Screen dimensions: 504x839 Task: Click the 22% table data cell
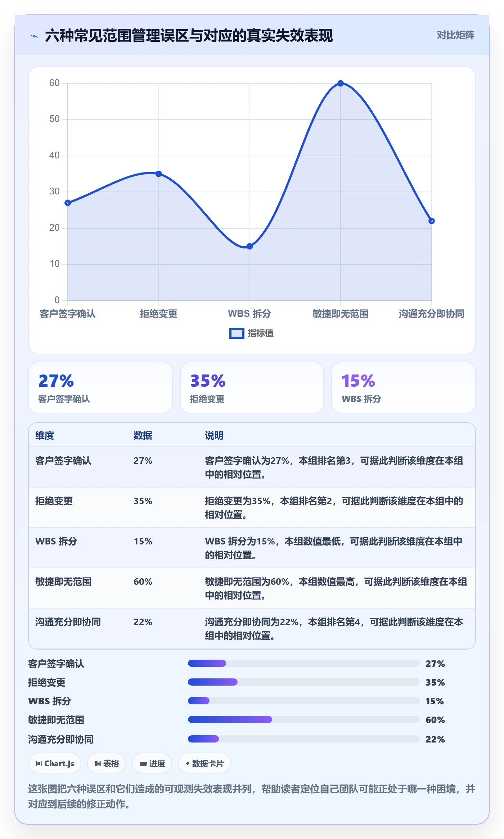143,622
